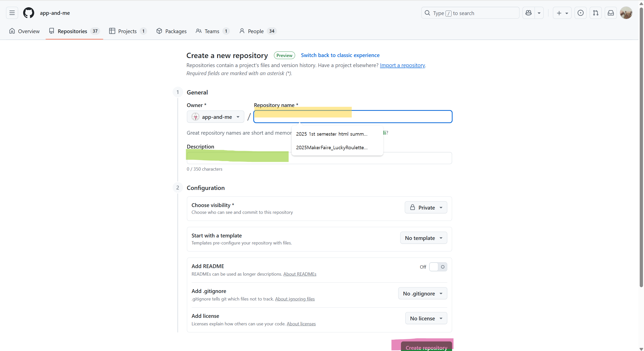
Task: Click the Import a repository link
Action: 402,65
